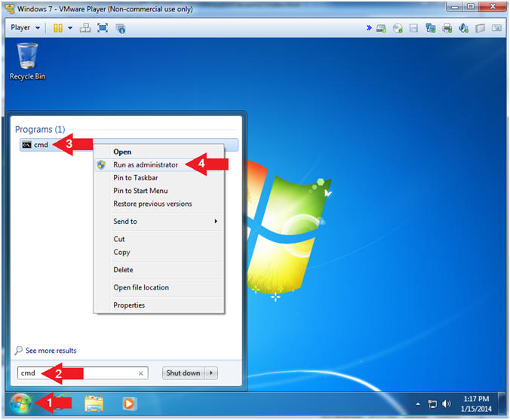
Task: Select the cmd program search result
Action: pyautogui.click(x=129, y=145)
